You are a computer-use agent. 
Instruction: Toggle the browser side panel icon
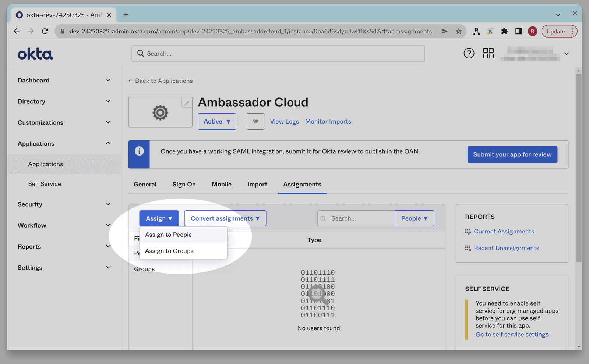click(518, 31)
